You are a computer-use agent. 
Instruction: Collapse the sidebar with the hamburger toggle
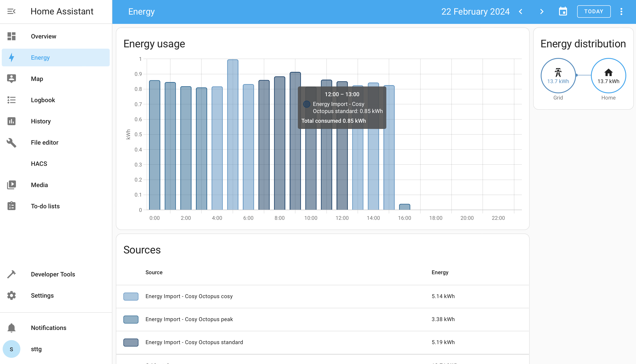pos(11,11)
